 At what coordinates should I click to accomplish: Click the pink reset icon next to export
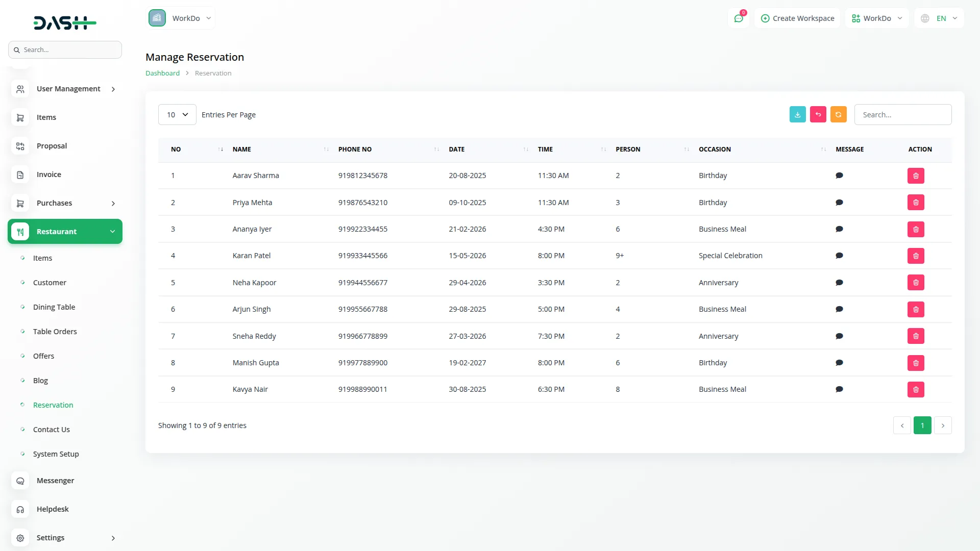point(818,114)
